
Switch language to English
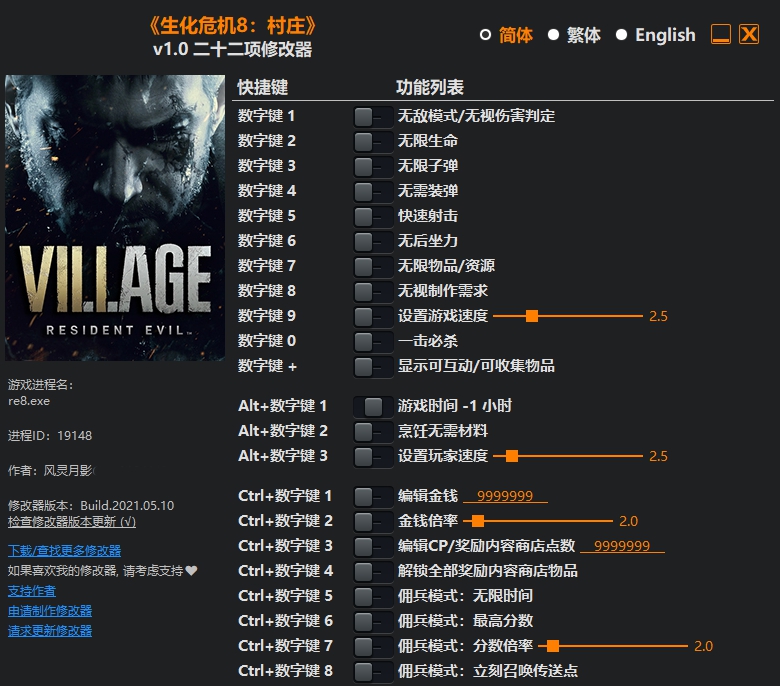tap(656, 35)
